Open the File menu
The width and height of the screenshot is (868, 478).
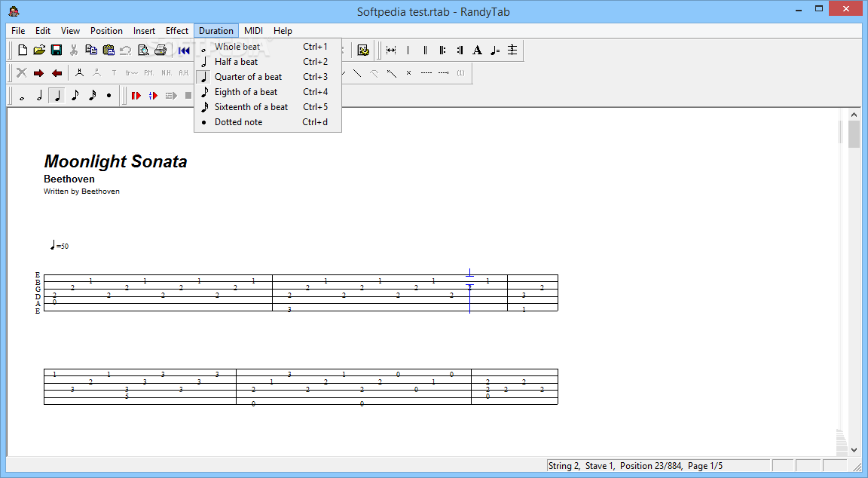pos(18,31)
